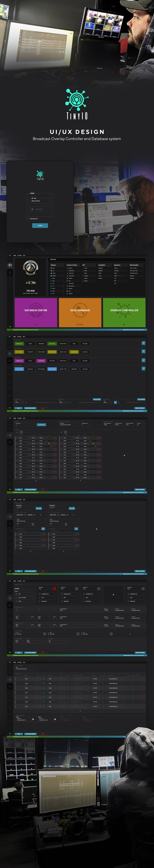
Task: Click LOAD FROM SERVER on overlay controller screen
Action: (30, 408)
